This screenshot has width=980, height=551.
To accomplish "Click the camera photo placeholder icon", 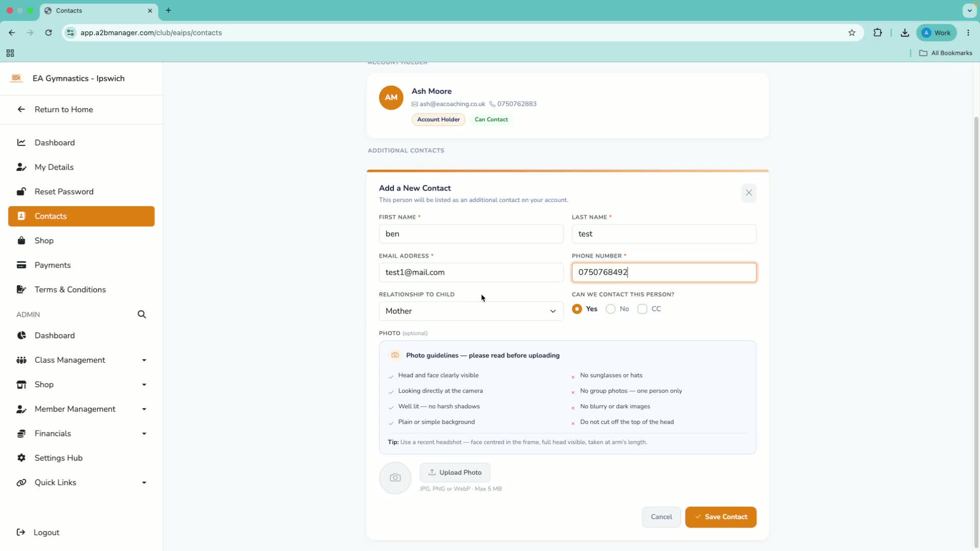I will 395,478.
